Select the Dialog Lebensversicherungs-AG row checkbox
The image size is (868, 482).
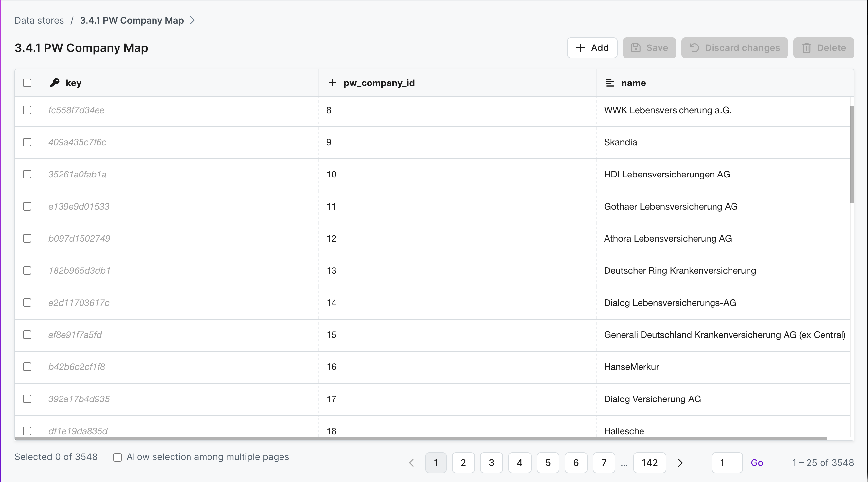pyautogui.click(x=27, y=303)
